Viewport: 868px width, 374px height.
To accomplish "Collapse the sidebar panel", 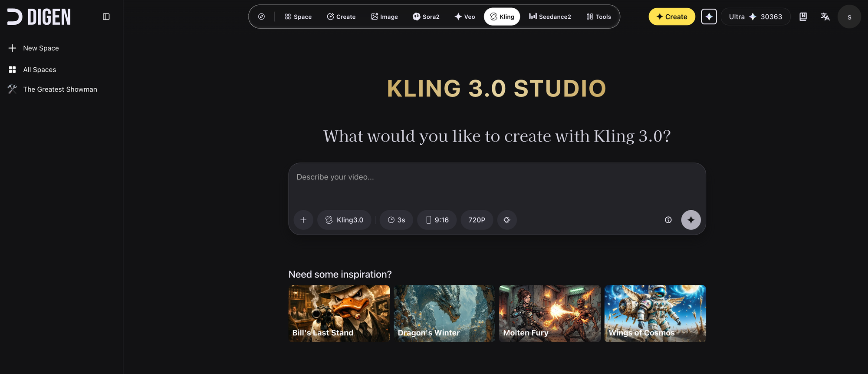I will pos(106,17).
